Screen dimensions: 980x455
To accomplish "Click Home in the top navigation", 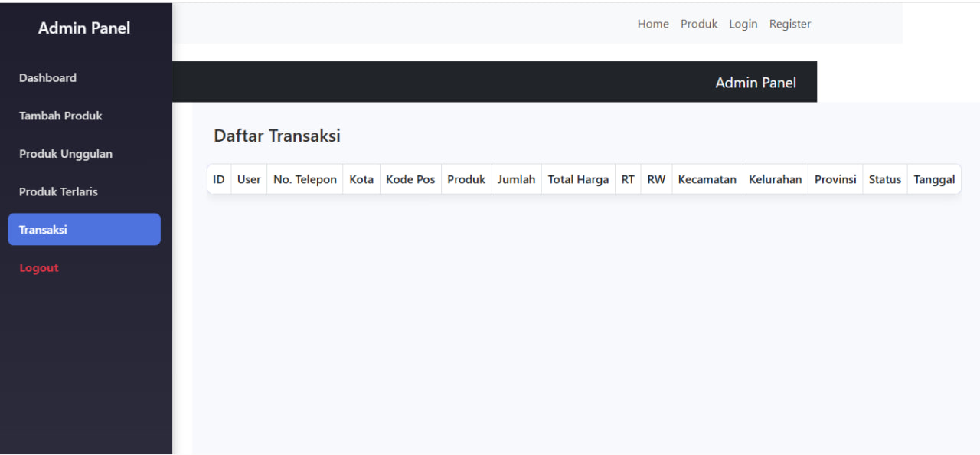I will click(x=653, y=24).
